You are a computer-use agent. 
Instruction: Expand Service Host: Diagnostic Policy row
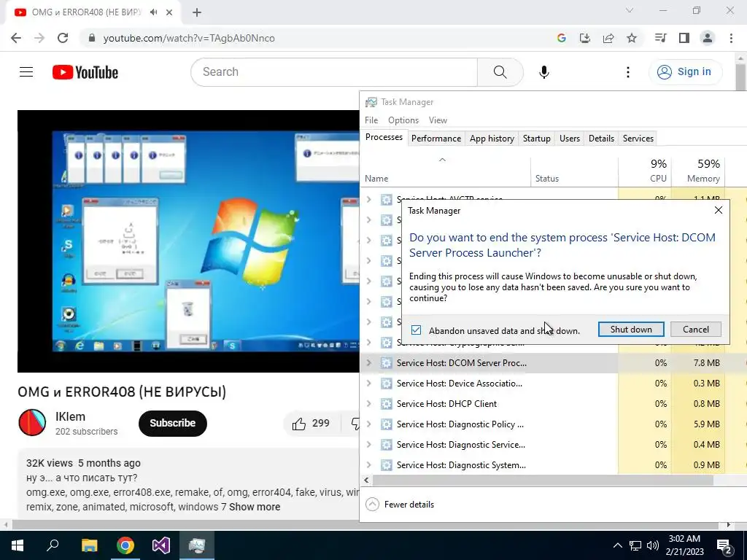(368, 424)
